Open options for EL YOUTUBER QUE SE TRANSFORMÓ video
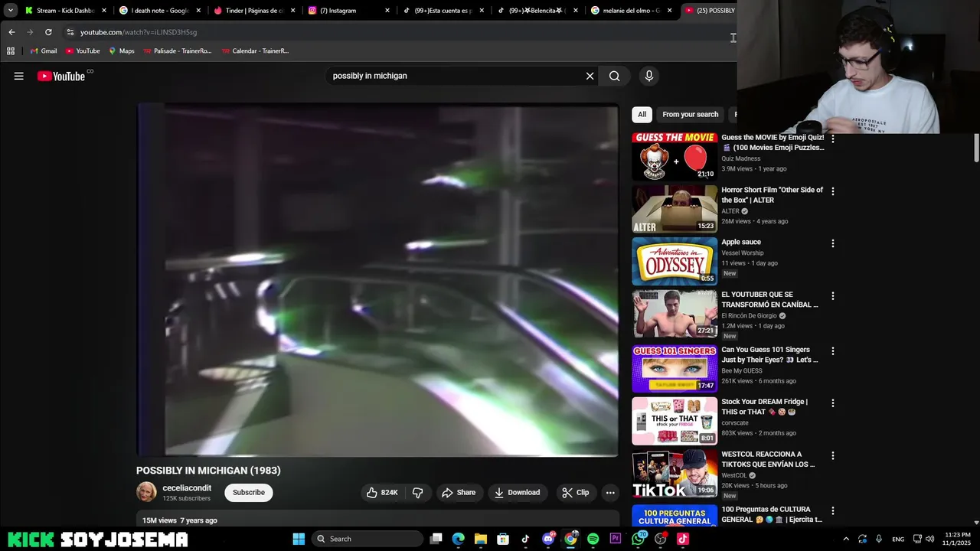Image resolution: width=980 pixels, height=551 pixels. 833,296
